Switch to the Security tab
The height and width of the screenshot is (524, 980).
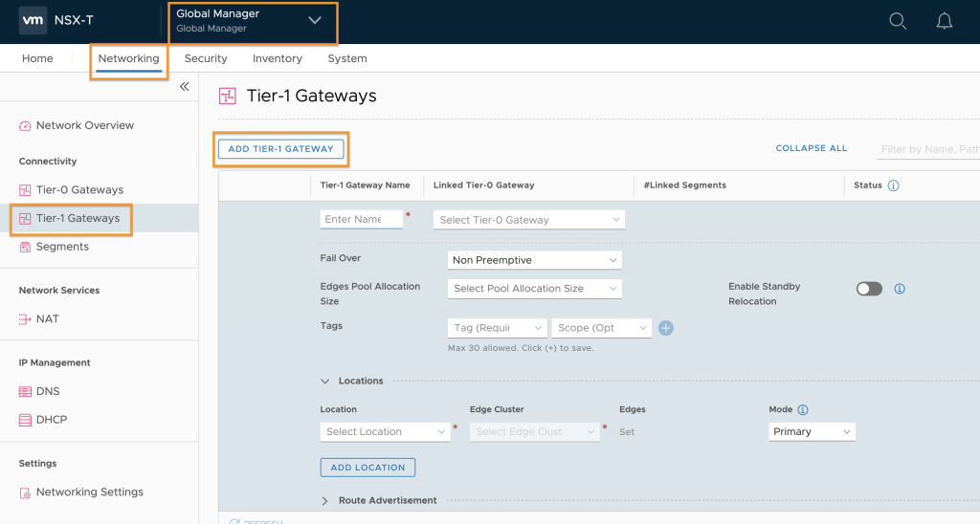coord(206,58)
